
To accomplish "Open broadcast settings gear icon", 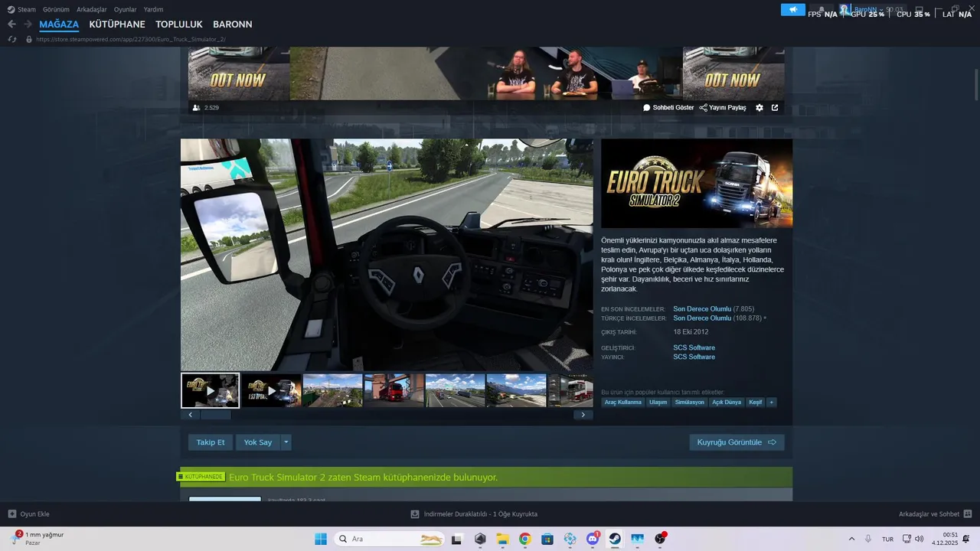I will tap(759, 108).
